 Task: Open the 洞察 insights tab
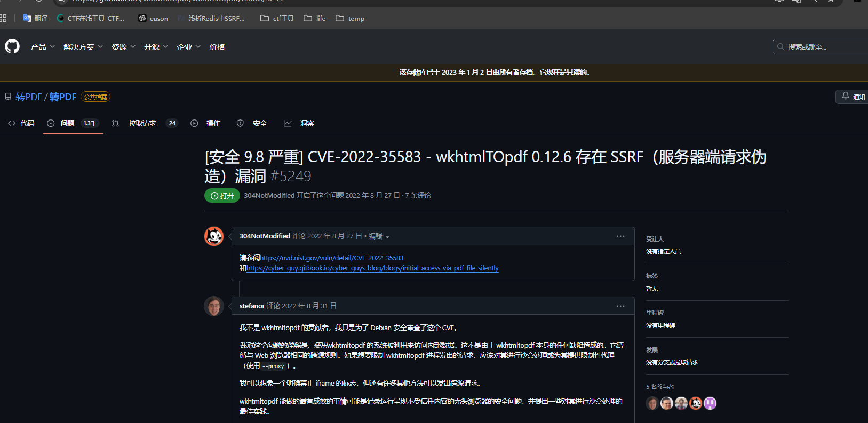pos(299,123)
